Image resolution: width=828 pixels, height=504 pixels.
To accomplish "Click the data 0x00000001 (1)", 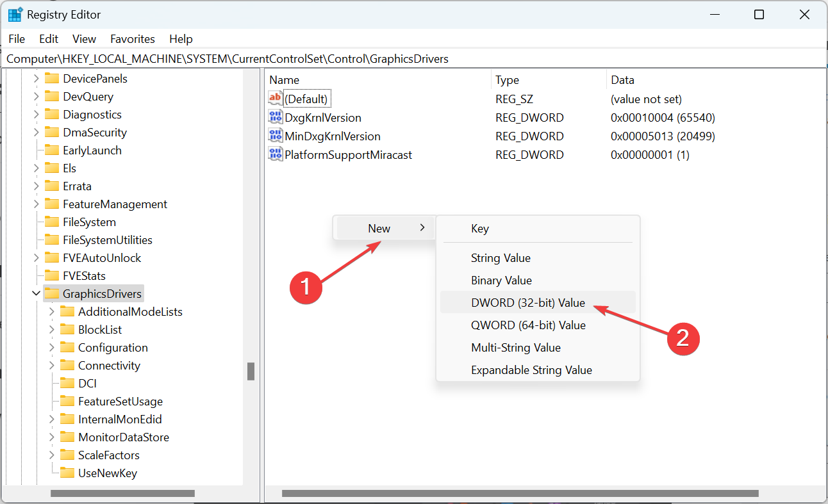I will [650, 154].
